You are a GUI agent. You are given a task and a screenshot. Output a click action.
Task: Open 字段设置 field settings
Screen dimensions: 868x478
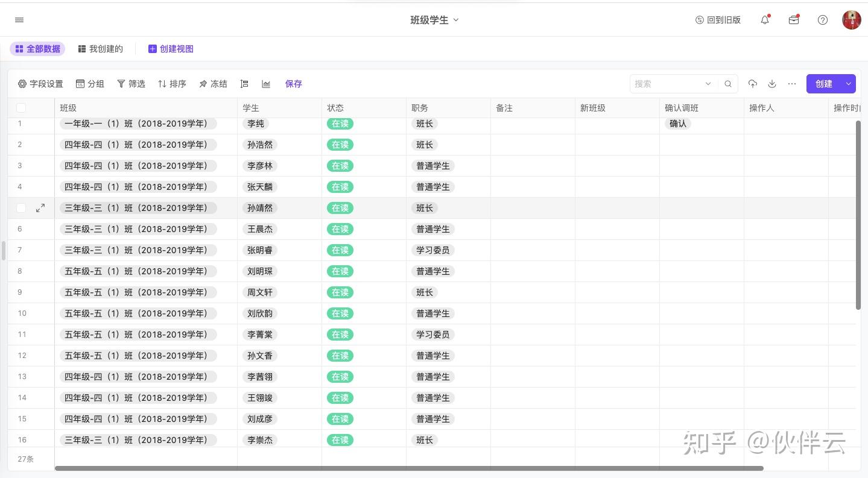tap(40, 84)
